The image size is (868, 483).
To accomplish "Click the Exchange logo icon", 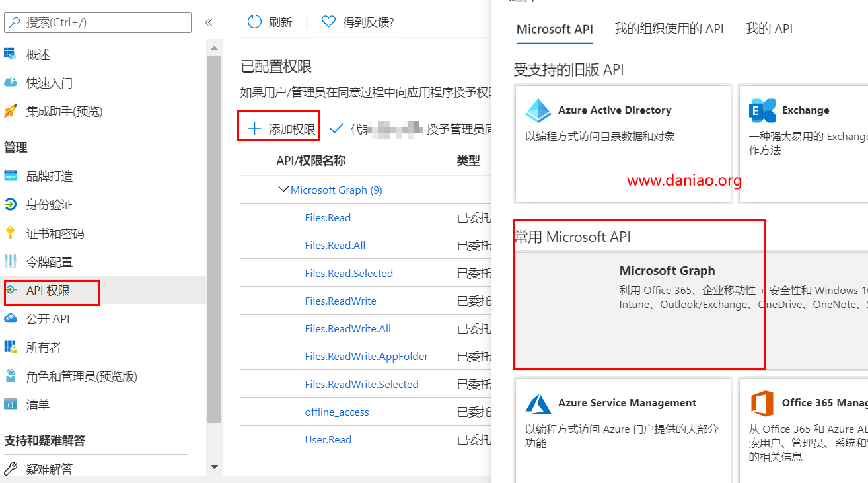I will coord(762,110).
